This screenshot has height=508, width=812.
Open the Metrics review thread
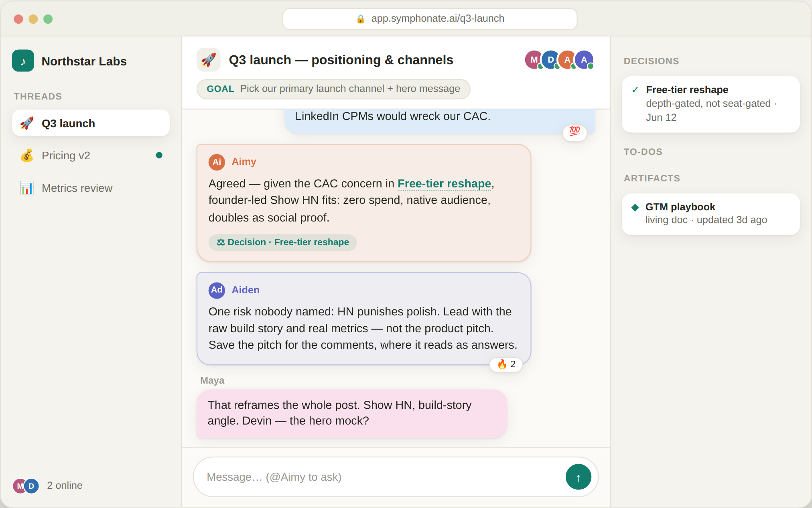click(x=91, y=188)
